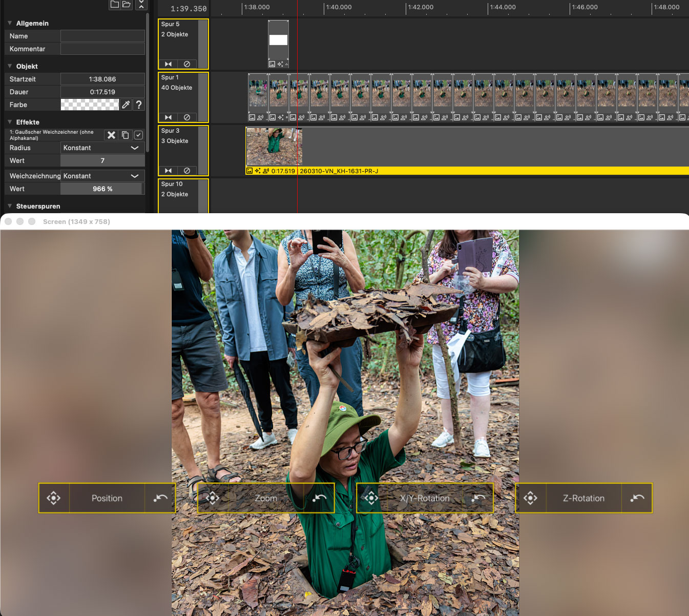The width and height of the screenshot is (689, 616).
Task: Reset the Position control with its undo arrow
Action: coord(160,498)
